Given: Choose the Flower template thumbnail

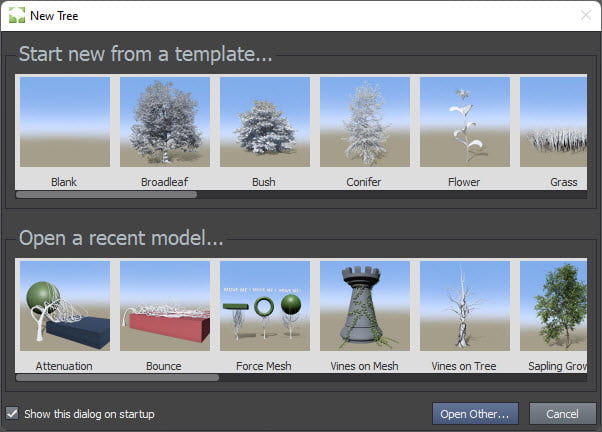Looking at the screenshot, I should pyautogui.click(x=465, y=122).
